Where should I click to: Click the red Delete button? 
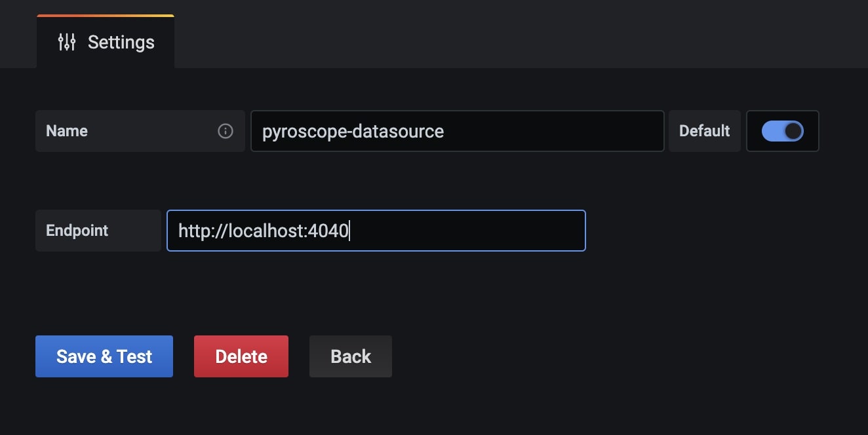[241, 356]
